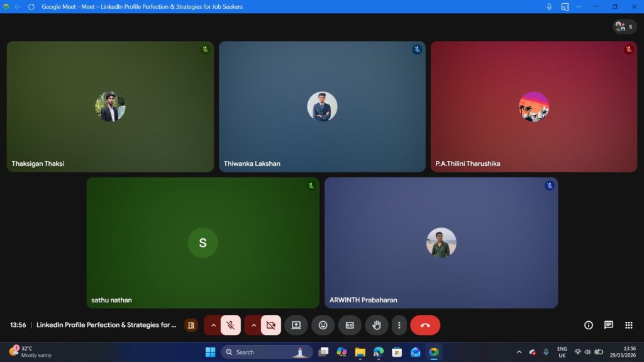The width and height of the screenshot is (644, 362).
Task: Show hidden icons in system tray
Action: click(x=519, y=352)
